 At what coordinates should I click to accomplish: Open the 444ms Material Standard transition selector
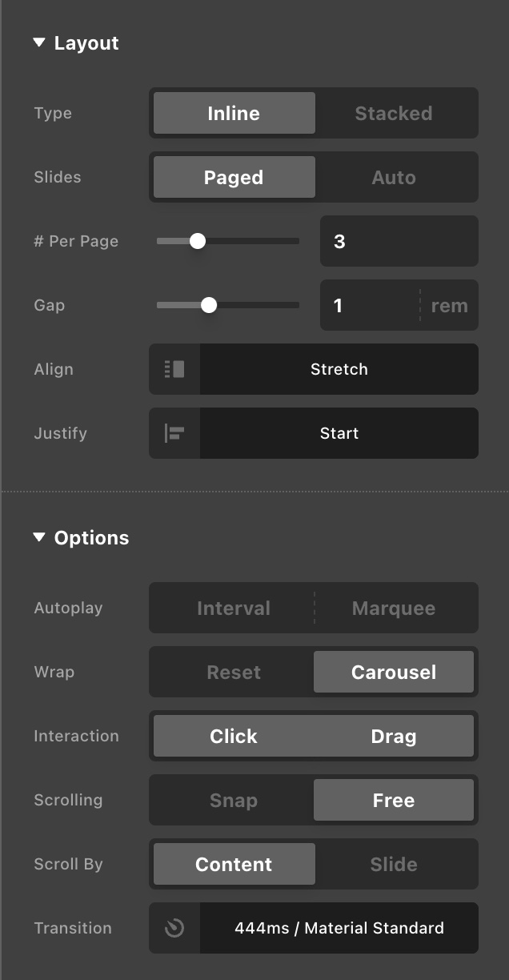click(339, 928)
